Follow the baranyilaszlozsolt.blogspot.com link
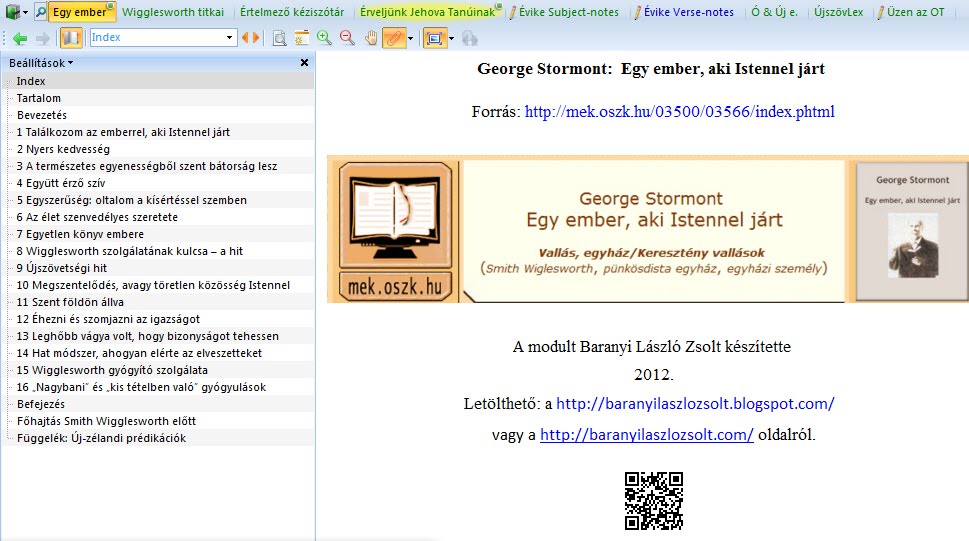This screenshot has width=969, height=541. pos(695,404)
